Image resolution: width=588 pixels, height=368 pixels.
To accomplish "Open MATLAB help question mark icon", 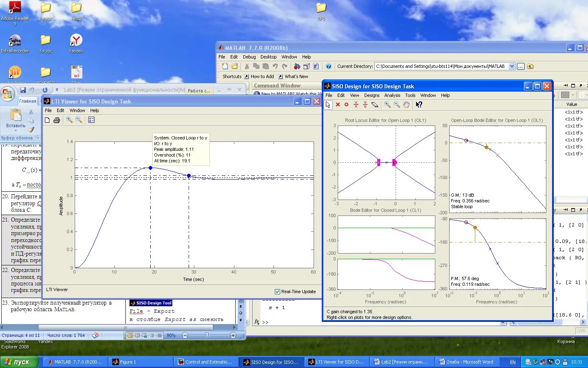I will (x=328, y=66).
